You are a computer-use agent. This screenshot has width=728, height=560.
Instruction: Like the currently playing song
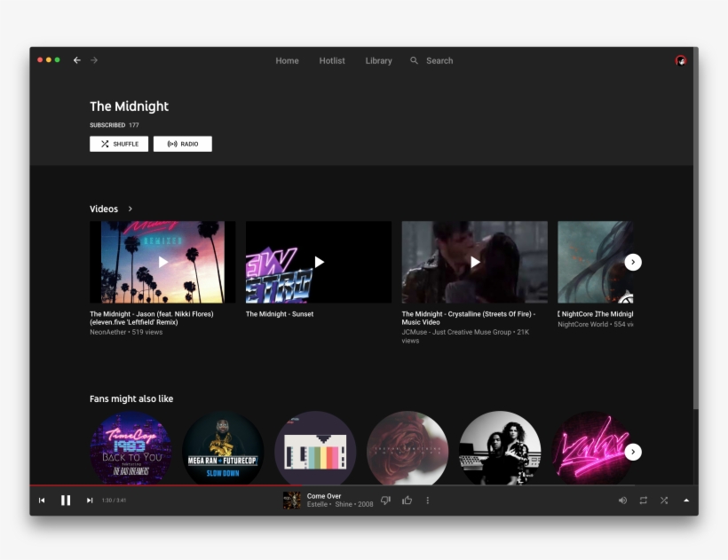coord(407,501)
